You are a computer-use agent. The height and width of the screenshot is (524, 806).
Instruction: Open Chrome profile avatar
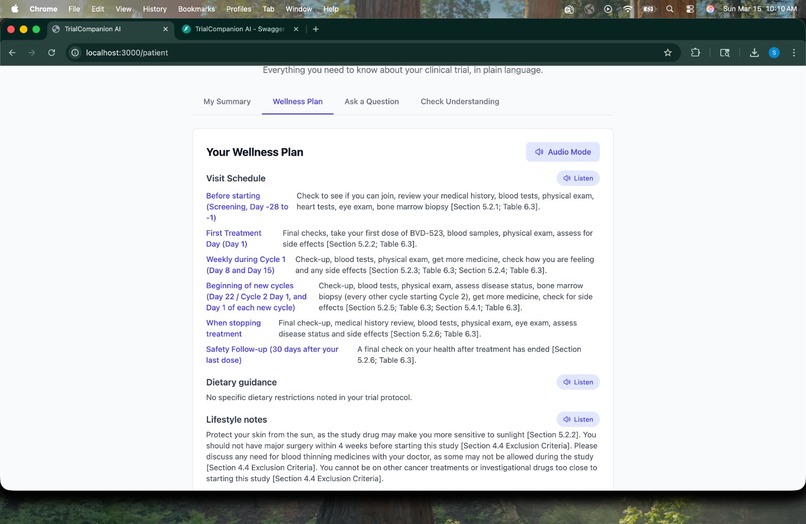click(x=774, y=52)
